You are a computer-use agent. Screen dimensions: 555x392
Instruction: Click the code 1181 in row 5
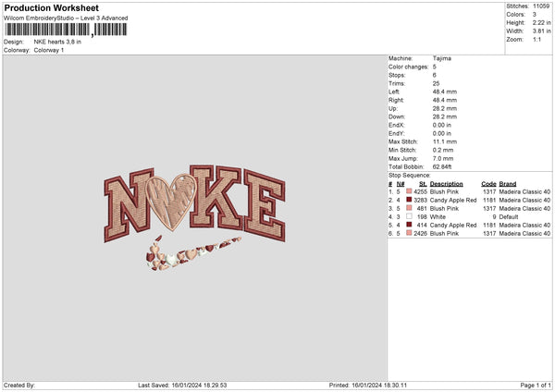489,225
